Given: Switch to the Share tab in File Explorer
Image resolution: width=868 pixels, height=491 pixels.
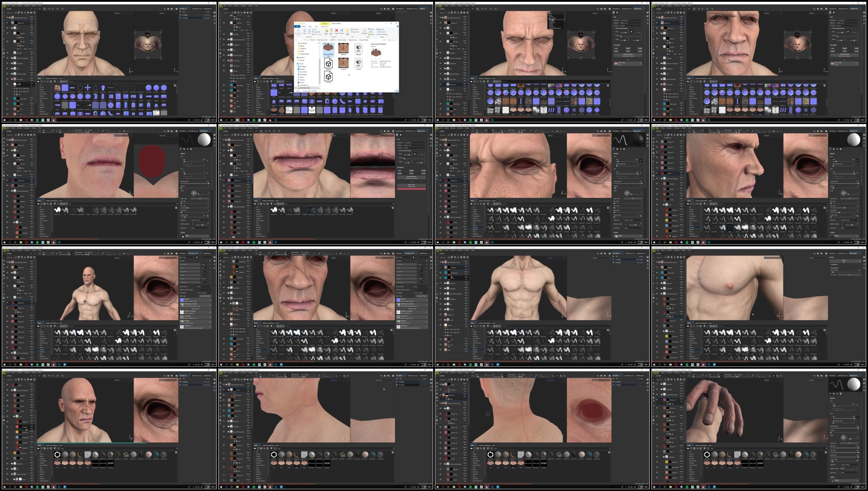Looking at the screenshot, I should tap(310, 26).
